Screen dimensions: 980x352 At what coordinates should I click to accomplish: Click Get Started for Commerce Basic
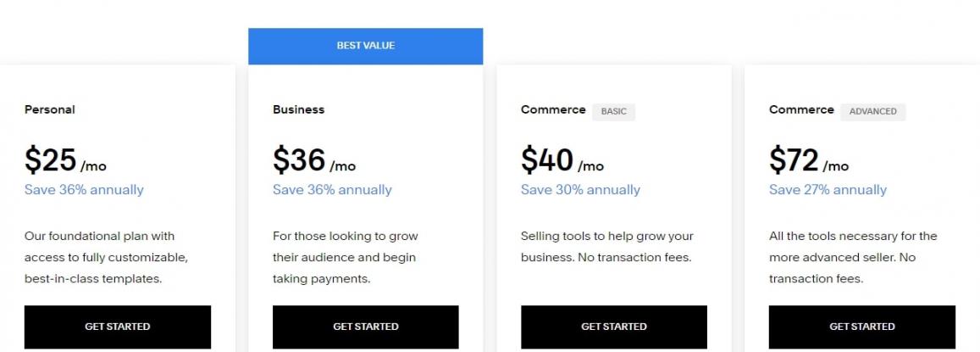(613, 327)
